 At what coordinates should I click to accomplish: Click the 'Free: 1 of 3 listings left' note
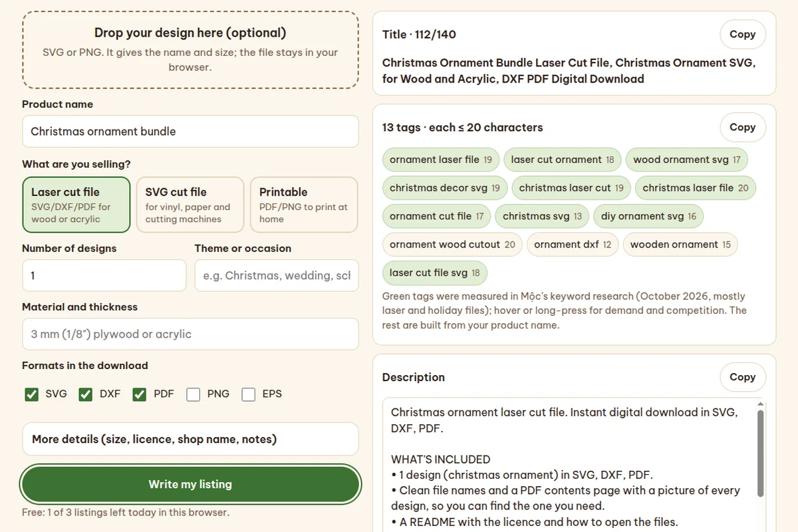[x=125, y=513]
